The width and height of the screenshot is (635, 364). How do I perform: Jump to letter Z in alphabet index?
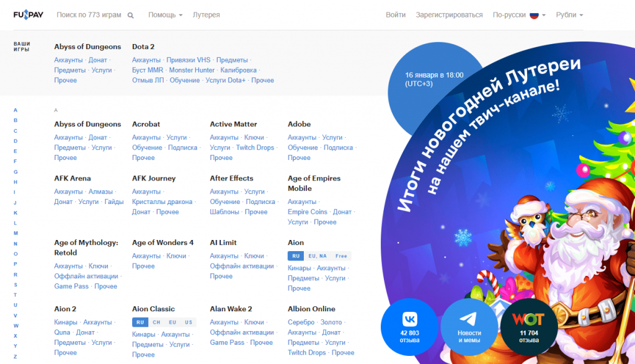16,356
